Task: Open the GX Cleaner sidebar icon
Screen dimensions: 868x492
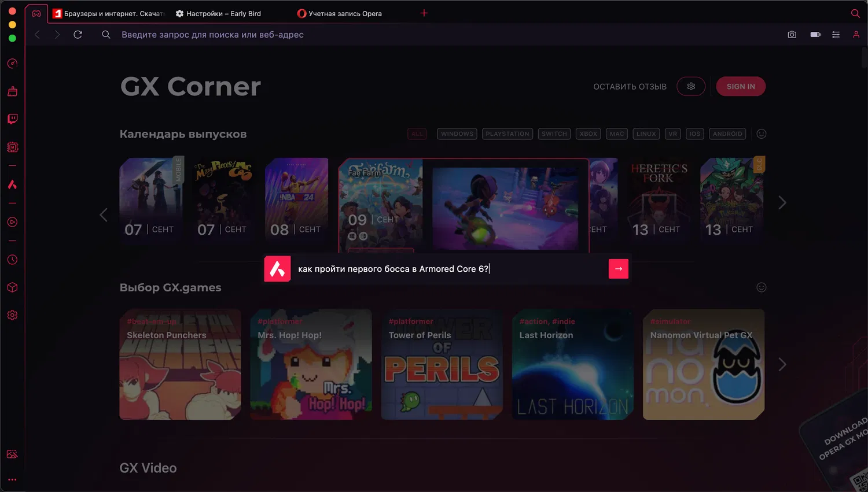Action: pyautogui.click(x=12, y=91)
